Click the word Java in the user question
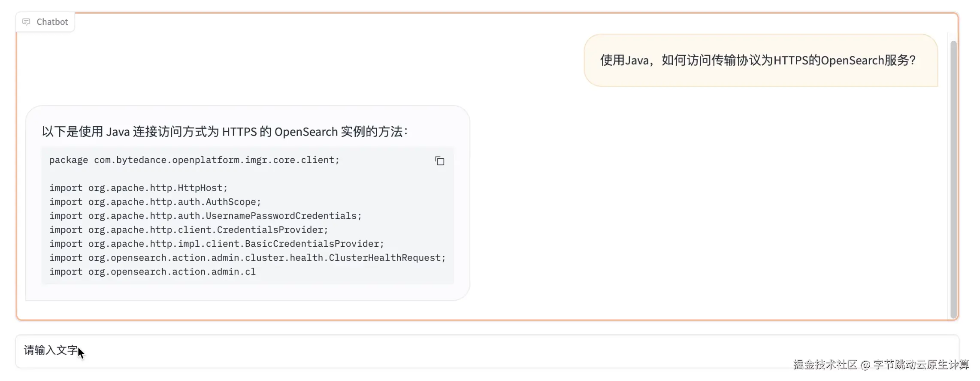The height and width of the screenshot is (381, 980). [x=637, y=60]
